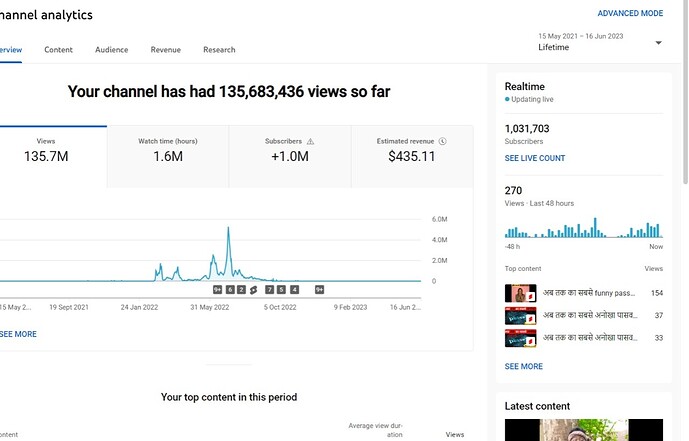Click the views chart peak line

(228, 228)
